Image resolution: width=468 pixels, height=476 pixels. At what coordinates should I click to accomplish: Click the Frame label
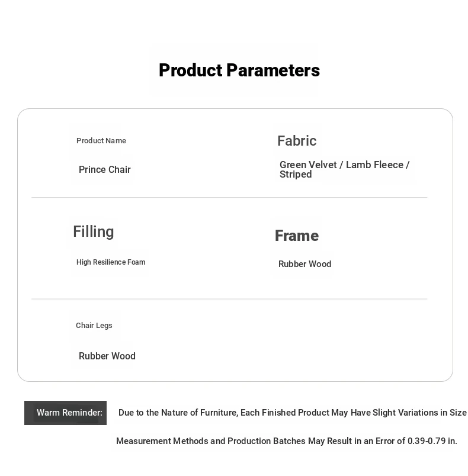297,236
